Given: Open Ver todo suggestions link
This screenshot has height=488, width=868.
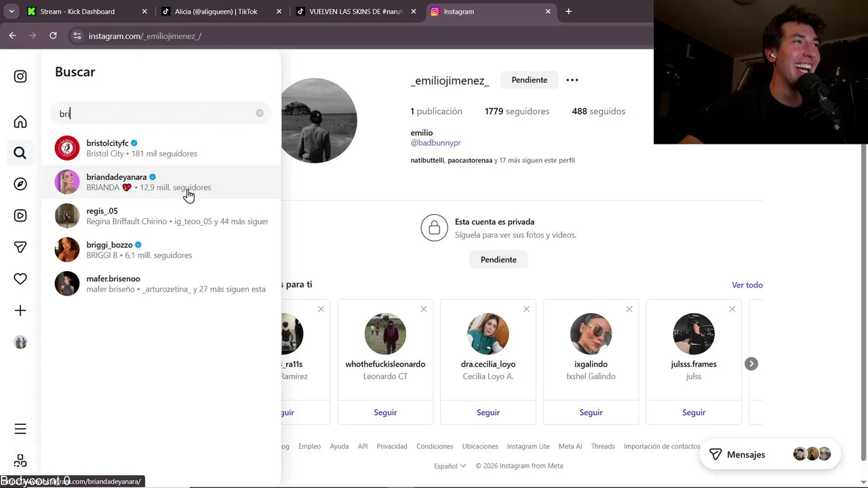Looking at the screenshot, I should [747, 285].
